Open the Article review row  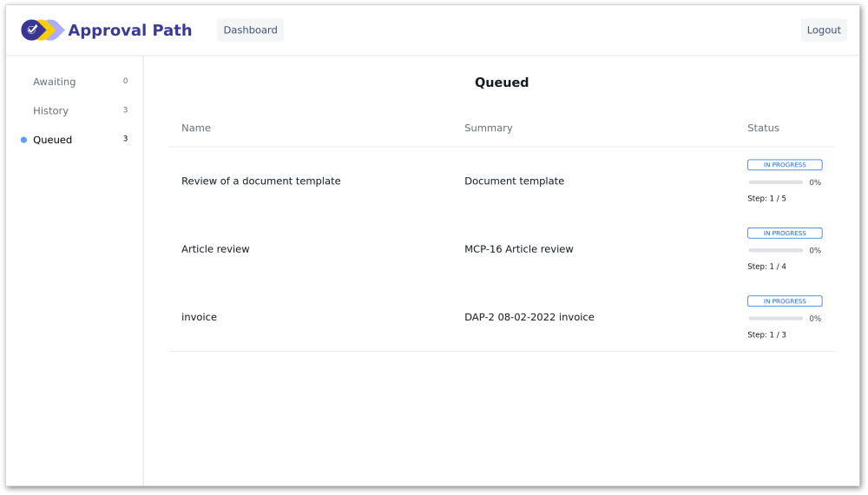click(x=502, y=249)
